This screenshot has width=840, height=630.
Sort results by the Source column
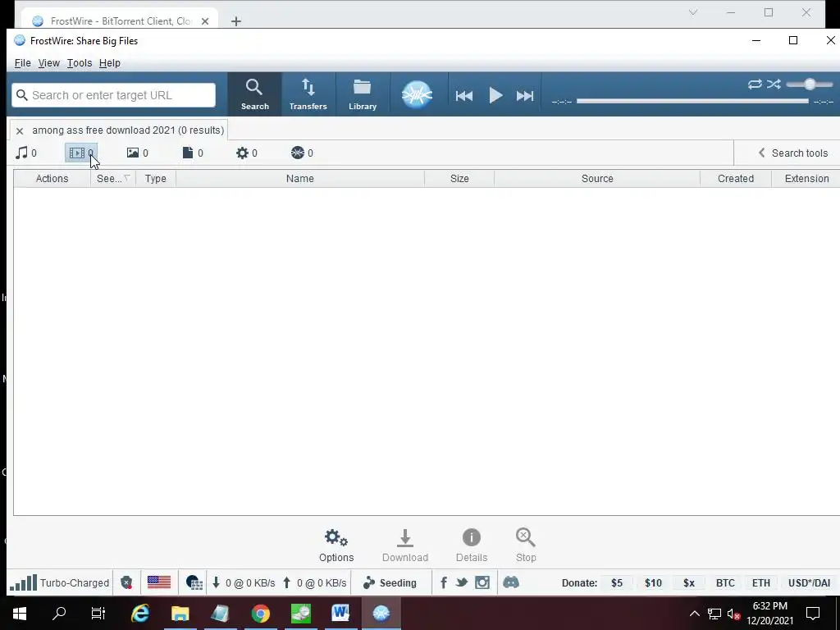coord(597,178)
